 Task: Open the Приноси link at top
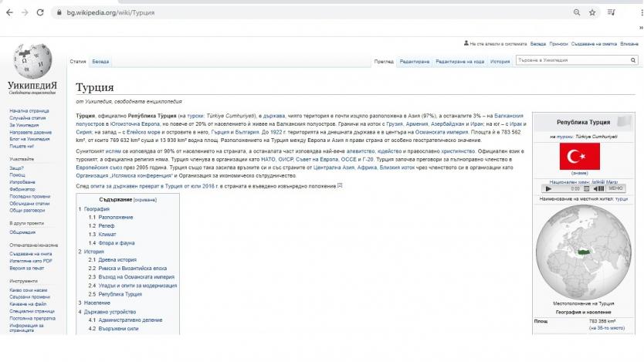pyautogui.click(x=558, y=43)
